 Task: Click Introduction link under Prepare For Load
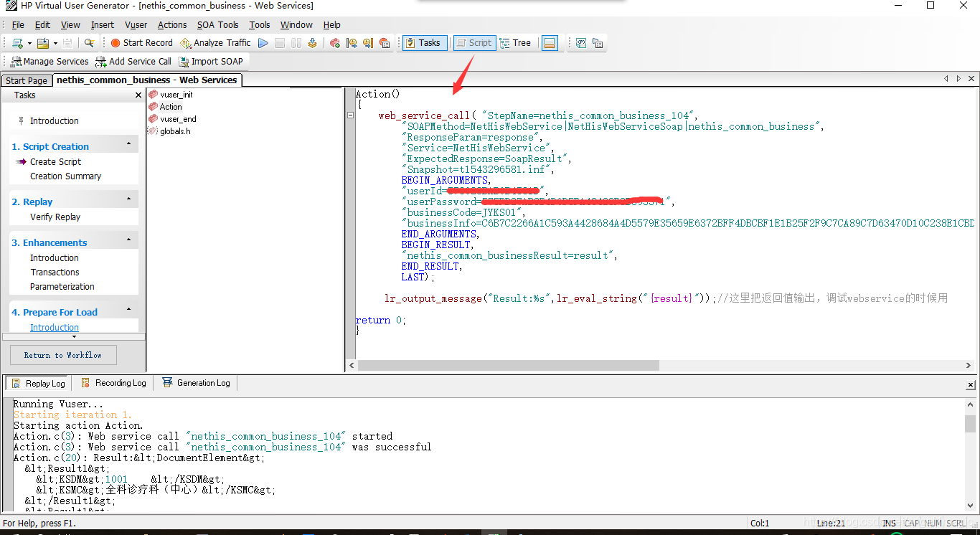(55, 328)
